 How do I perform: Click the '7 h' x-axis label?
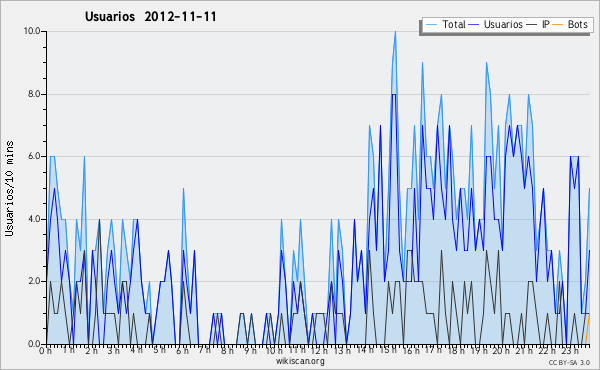coord(204,350)
